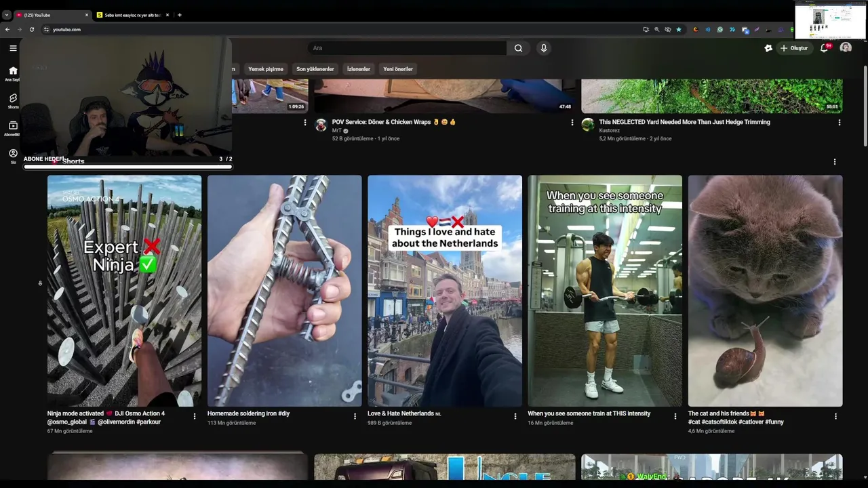Open the notifications bell
The image size is (868, 488).
click(x=825, y=48)
